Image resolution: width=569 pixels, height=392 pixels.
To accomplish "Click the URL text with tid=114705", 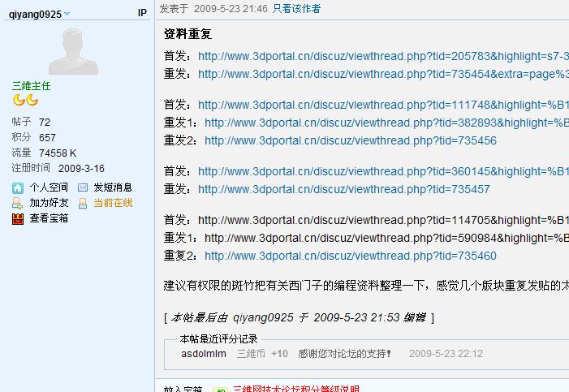I will click(x=384, y=220).
